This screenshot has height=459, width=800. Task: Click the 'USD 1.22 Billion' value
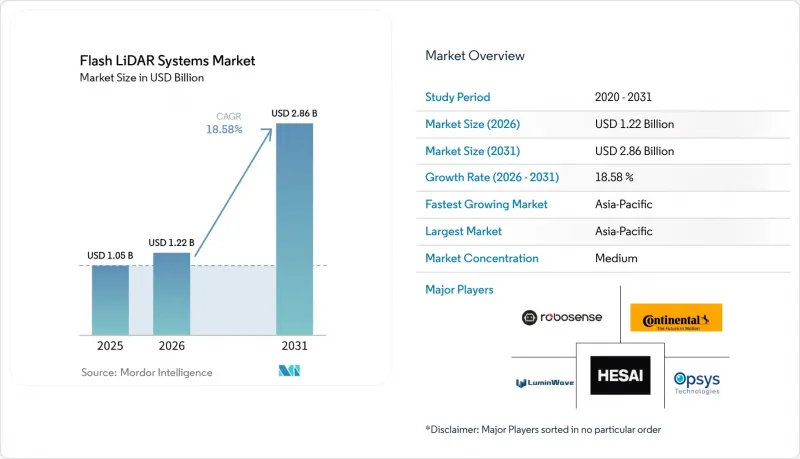coord(634,124)
